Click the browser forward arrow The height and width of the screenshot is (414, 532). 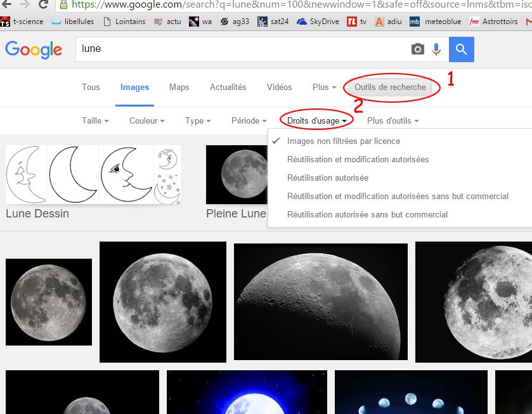tap(25, 4)
